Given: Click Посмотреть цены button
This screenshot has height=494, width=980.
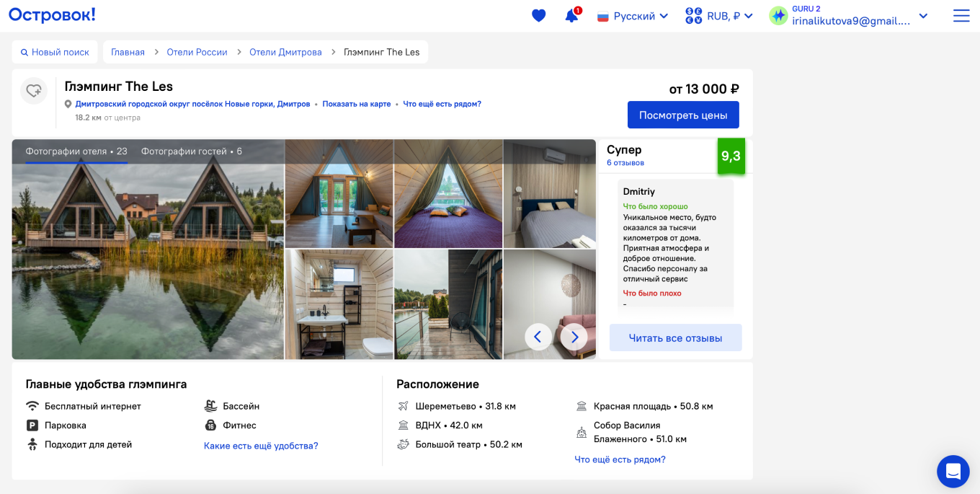Looking at the screenshot, I should (683, 115).
